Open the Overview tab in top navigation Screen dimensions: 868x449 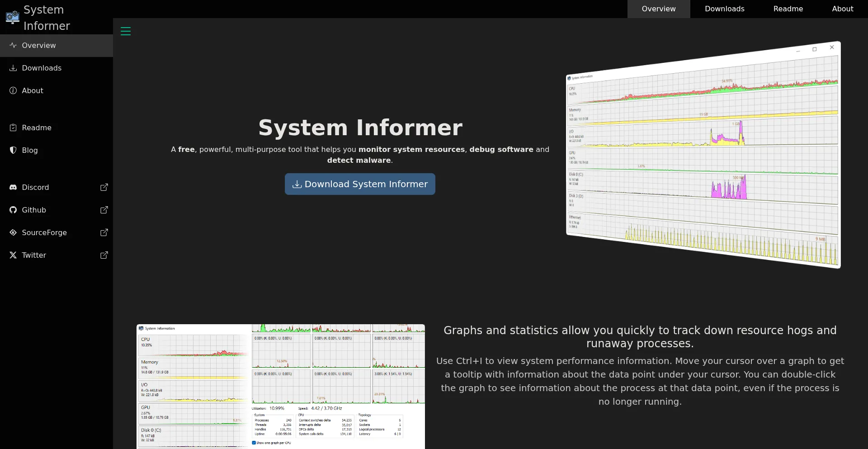pyautogui.click(x=659, y=9)
